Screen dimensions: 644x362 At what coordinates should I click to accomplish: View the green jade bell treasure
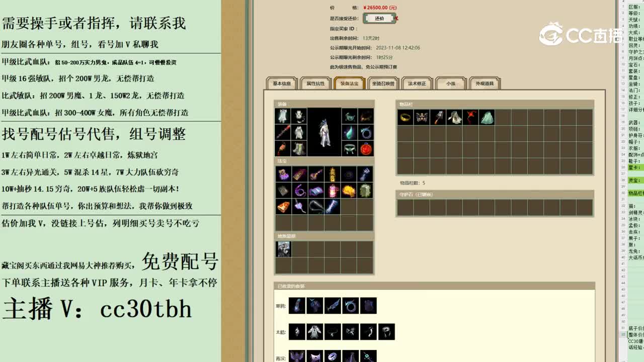click(x=365, y=191)
